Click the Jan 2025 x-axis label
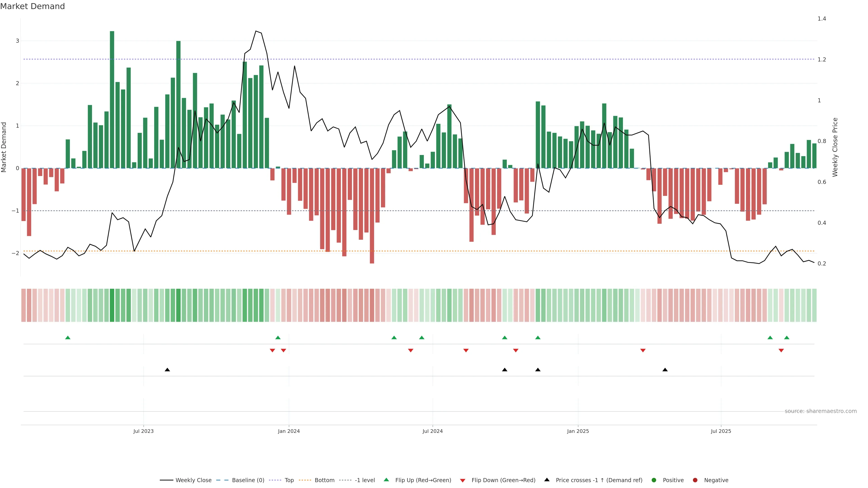868x488 pixels. coord(578,431)
